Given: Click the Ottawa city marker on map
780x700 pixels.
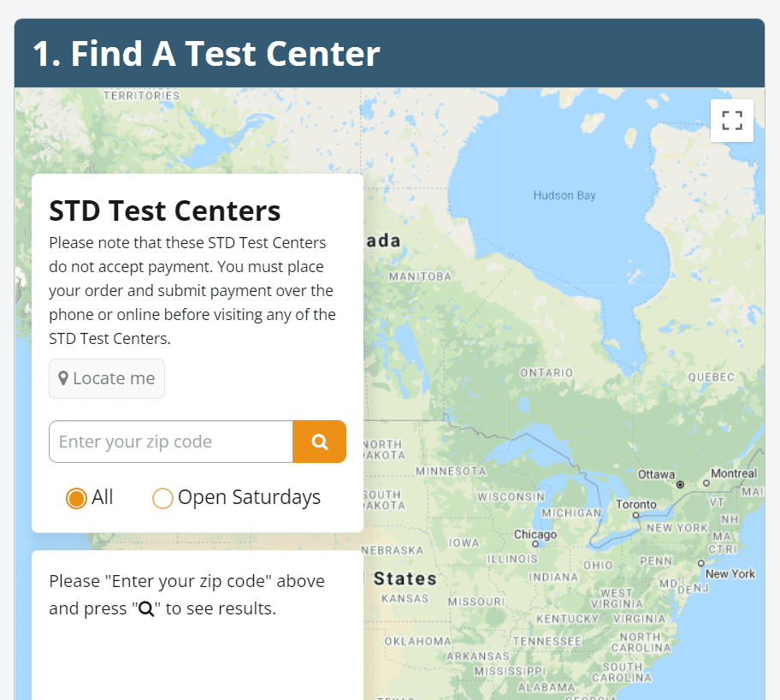Looking at the screenshot, I should (680, 484).
